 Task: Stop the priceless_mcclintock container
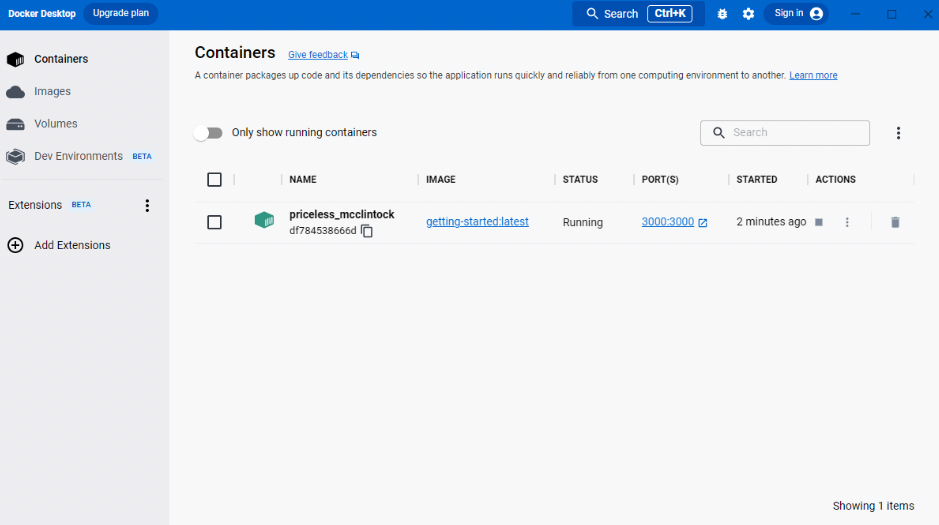[x=819, y=222]
